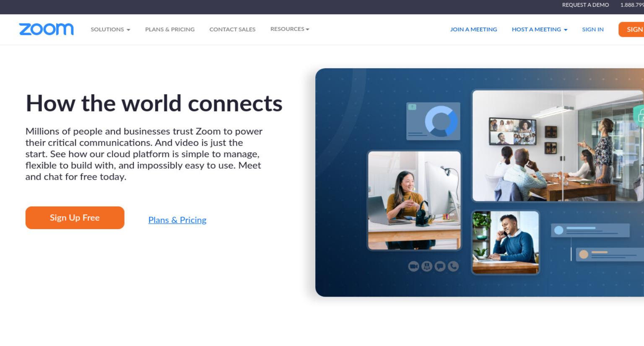Click the chat bubble icon in hero image

pos(440,266)
